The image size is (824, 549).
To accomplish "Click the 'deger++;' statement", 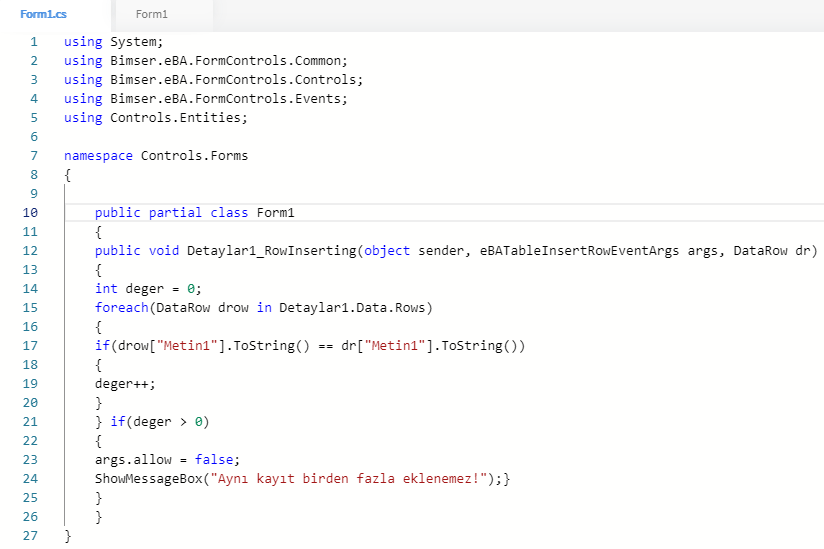I will tap(125, 384).
